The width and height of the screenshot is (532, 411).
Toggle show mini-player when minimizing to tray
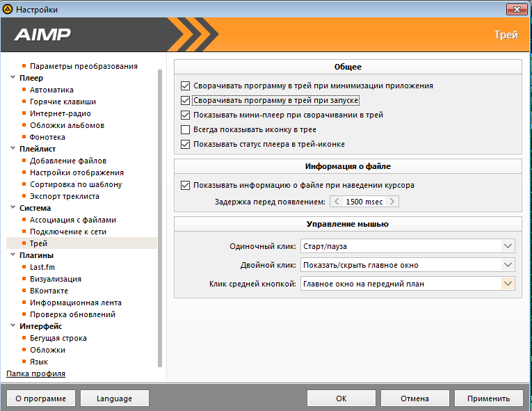(185, 115)
